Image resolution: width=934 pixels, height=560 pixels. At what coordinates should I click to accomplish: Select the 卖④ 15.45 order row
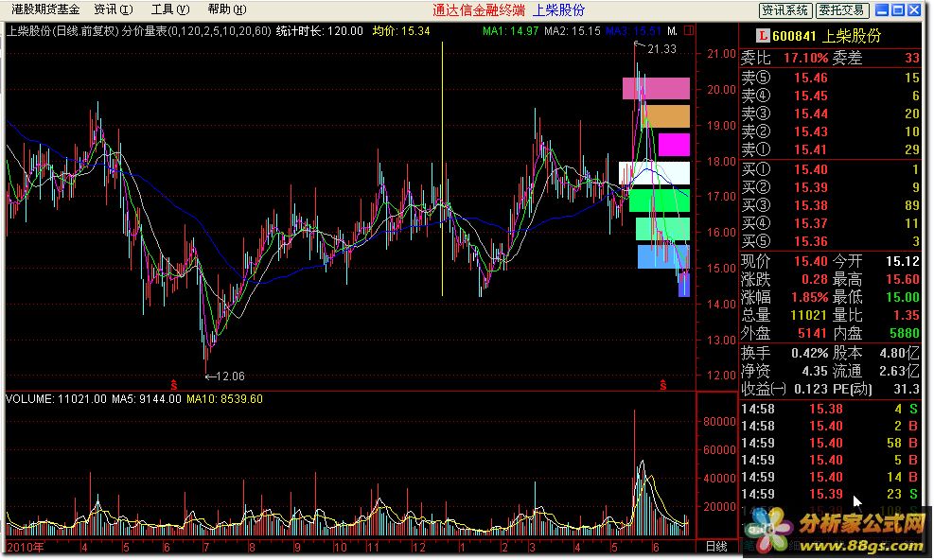[830, 96]
